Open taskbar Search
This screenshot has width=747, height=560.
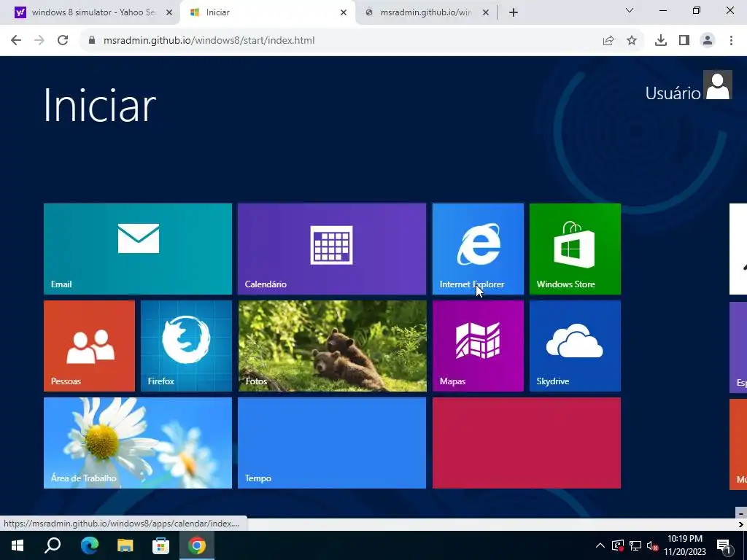coord(53,545)
